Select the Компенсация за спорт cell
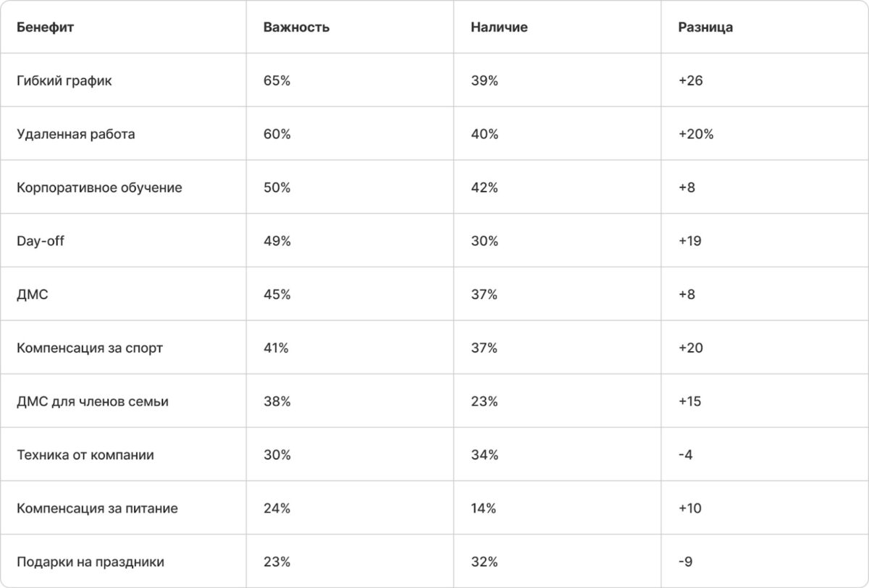Viewport: 869px width, 588px height. [x=90, y=348]
